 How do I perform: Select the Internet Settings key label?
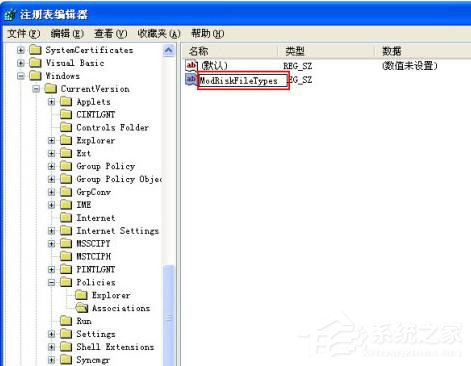117,231
